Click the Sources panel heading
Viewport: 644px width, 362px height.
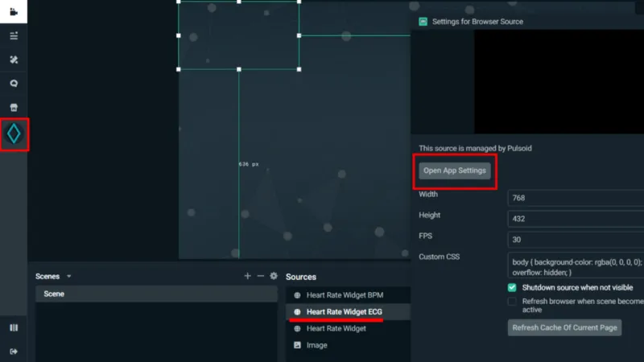[x=301, y=277]
